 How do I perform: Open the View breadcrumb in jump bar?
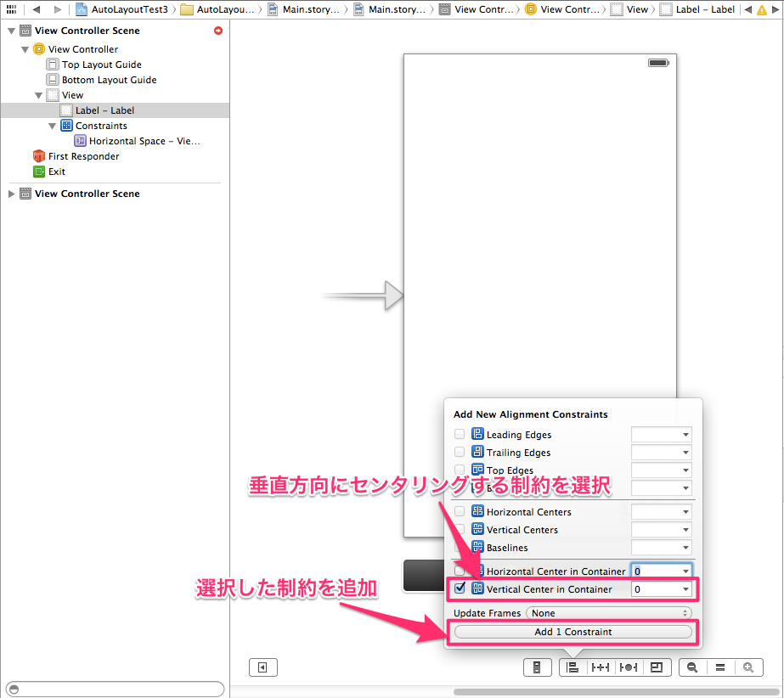[630, 9]
